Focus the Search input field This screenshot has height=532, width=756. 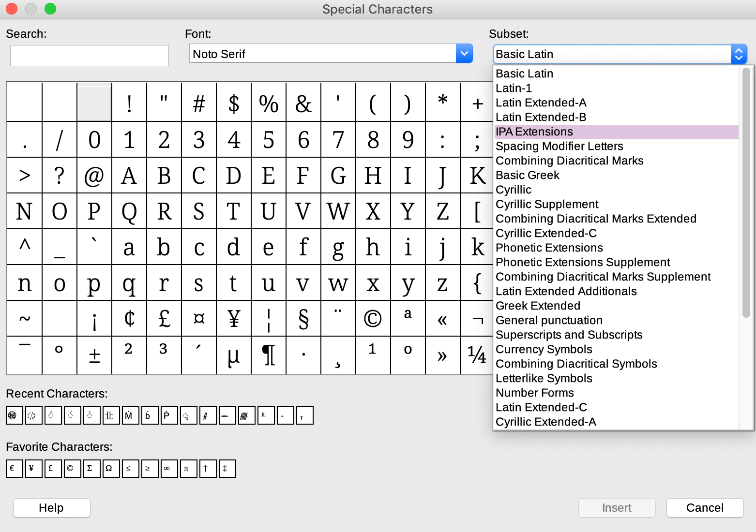click(x=90, y=56)
